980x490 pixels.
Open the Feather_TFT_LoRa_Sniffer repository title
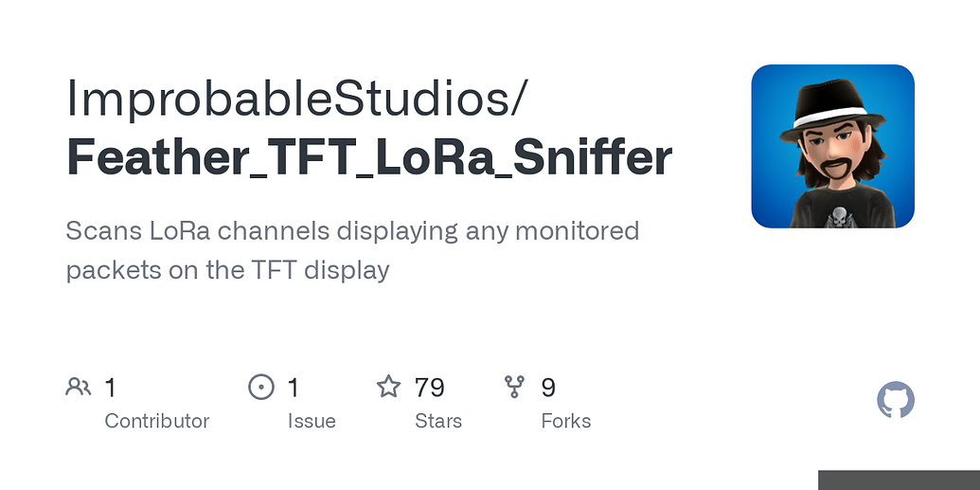click(x=368, y=157)
